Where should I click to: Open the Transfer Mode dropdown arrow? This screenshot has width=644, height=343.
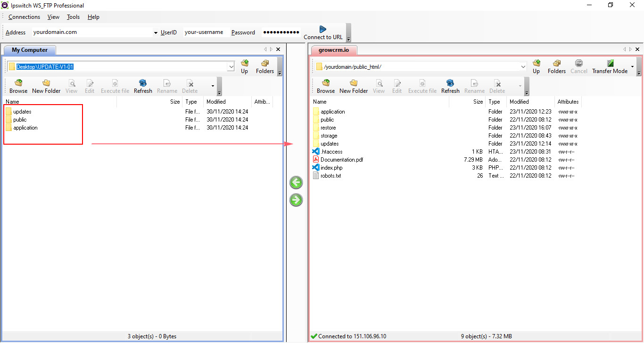[x=632, y=66]
